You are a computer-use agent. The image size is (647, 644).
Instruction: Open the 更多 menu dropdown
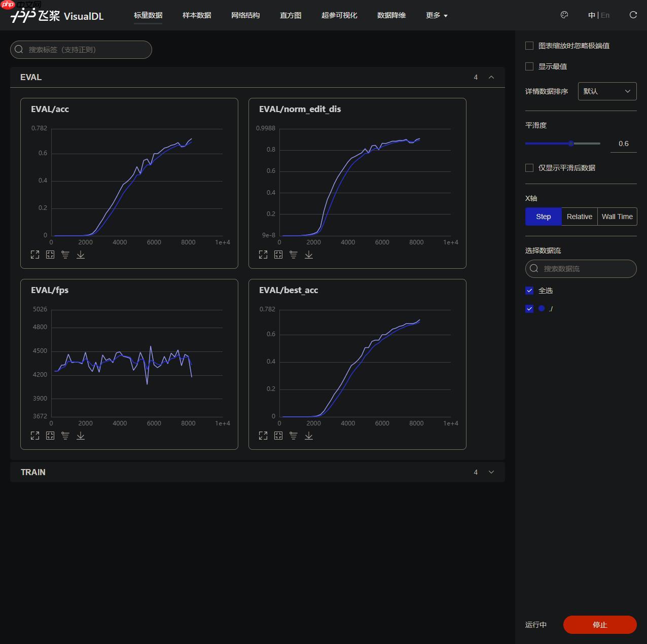pyautogui.click(x=437, y=15)
